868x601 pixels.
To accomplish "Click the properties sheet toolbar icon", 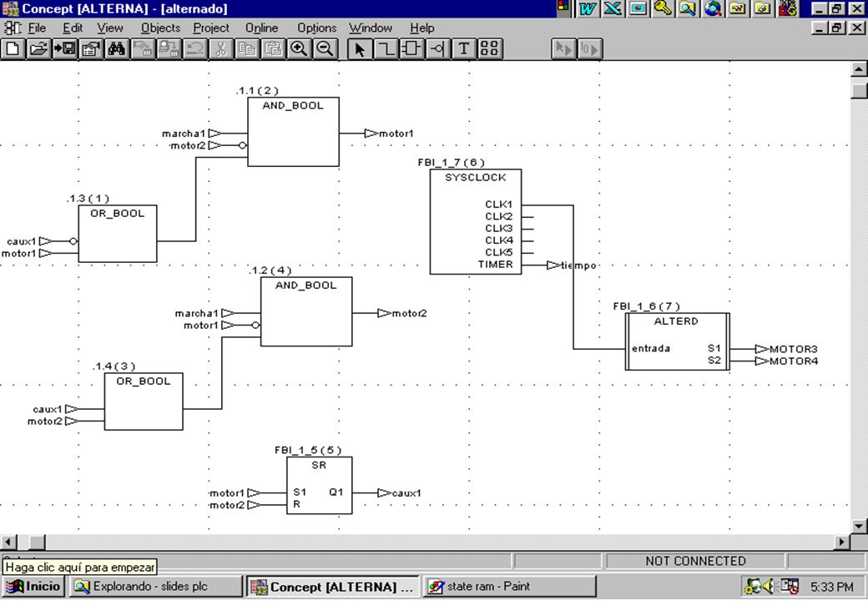I will 91,48.
